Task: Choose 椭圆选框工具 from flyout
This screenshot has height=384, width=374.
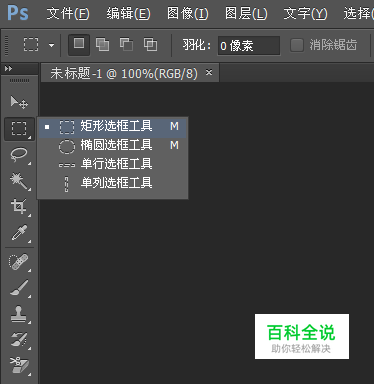Action: click(113, 145)
